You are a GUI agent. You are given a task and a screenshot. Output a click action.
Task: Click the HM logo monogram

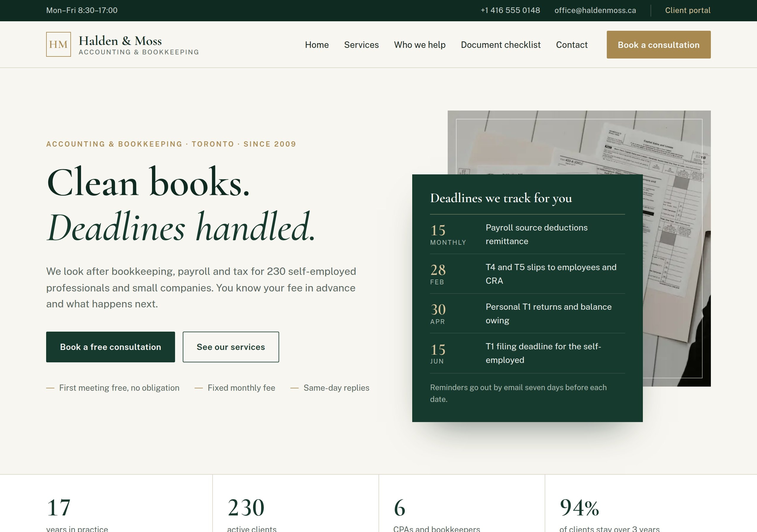point(58,44)
